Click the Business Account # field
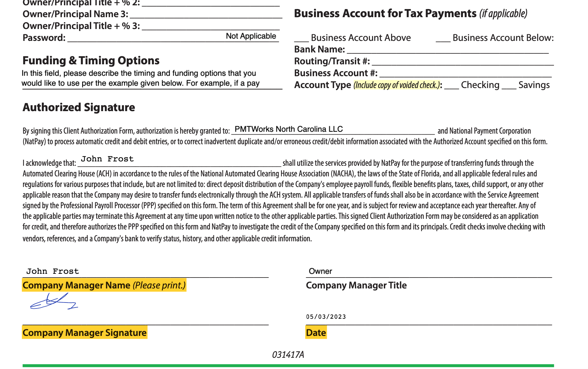This screenshot has height=369, width=588. pos(465,73)
